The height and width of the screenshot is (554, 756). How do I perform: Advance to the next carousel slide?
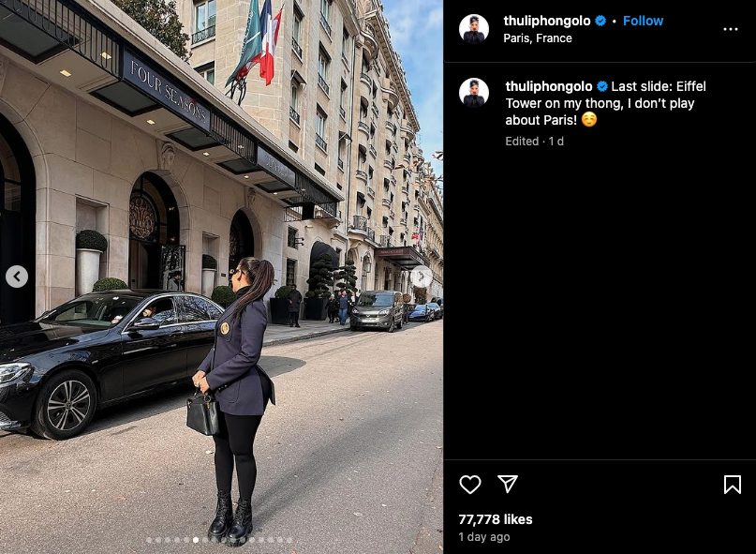tap(421, 277)
